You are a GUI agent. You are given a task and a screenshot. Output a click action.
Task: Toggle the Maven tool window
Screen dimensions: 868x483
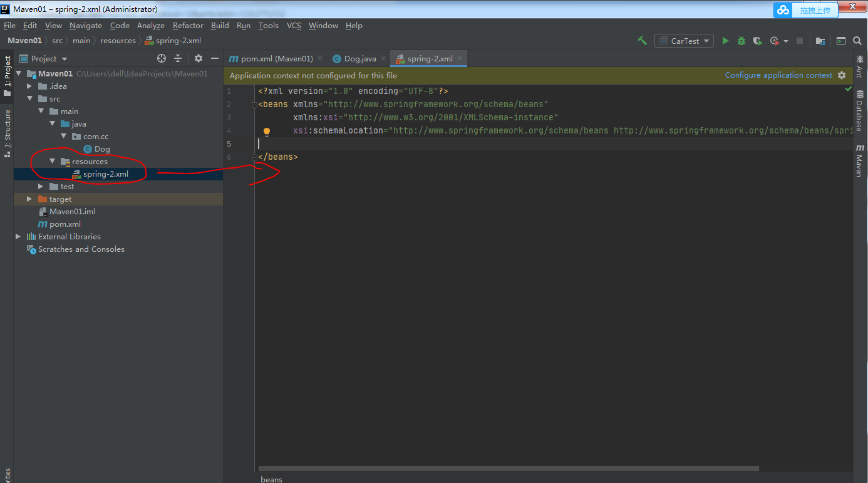click(x=859, y=160)
